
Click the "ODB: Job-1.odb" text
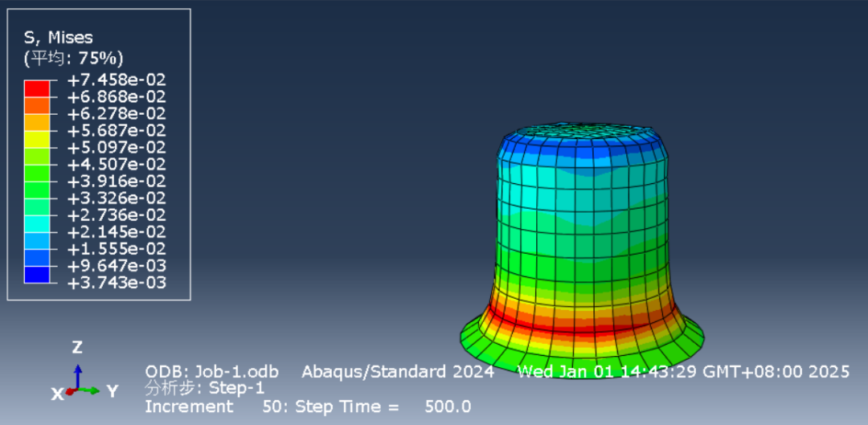pyautogui.click(x=211, y=371)
